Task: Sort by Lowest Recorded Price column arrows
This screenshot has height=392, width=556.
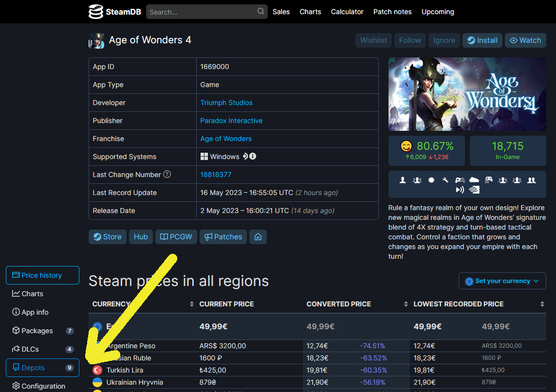Action: tap(542, 304)
